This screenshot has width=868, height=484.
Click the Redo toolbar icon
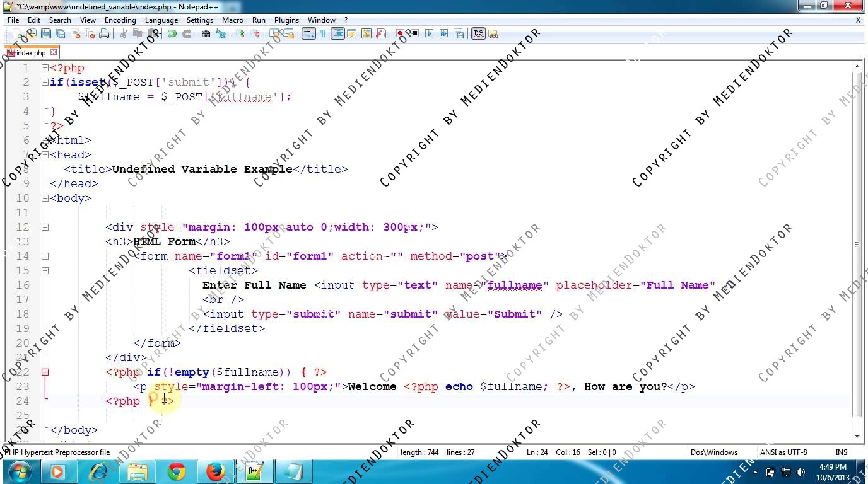187,33
